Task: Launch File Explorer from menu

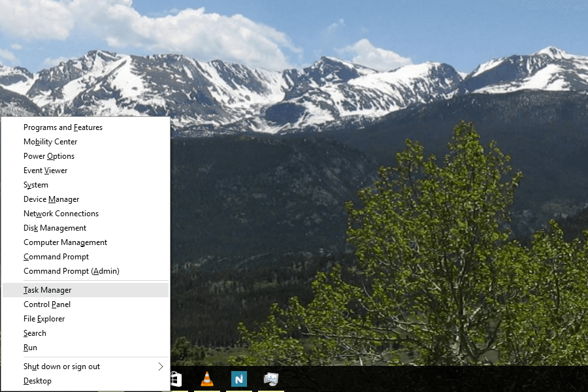Action: (x=86, y=319)
